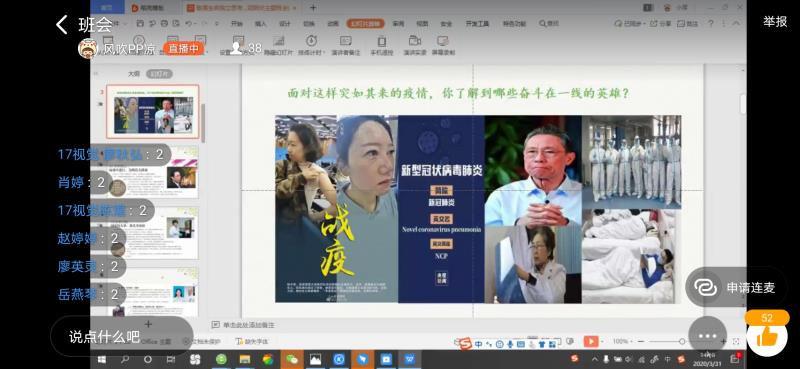Open the 安全 ribbon tab
The width and height of the screenshot is (800, 369).
pos(446,23)
